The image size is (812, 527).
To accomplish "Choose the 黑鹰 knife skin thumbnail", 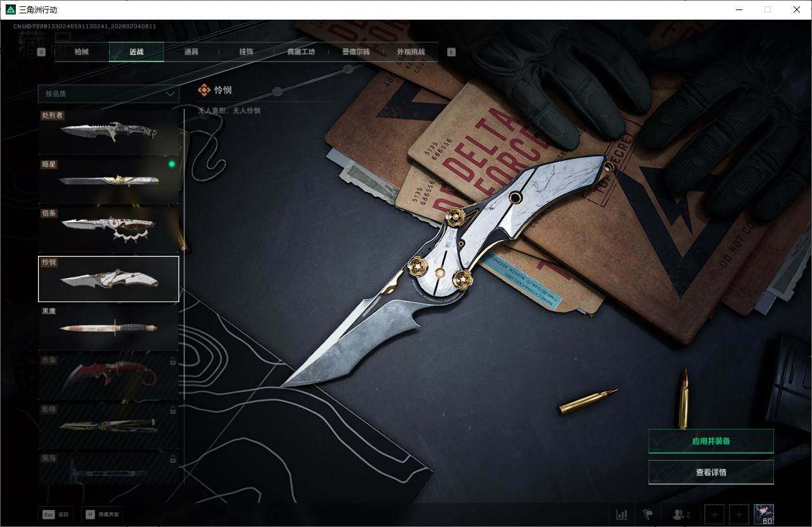I will pos(108,328).
